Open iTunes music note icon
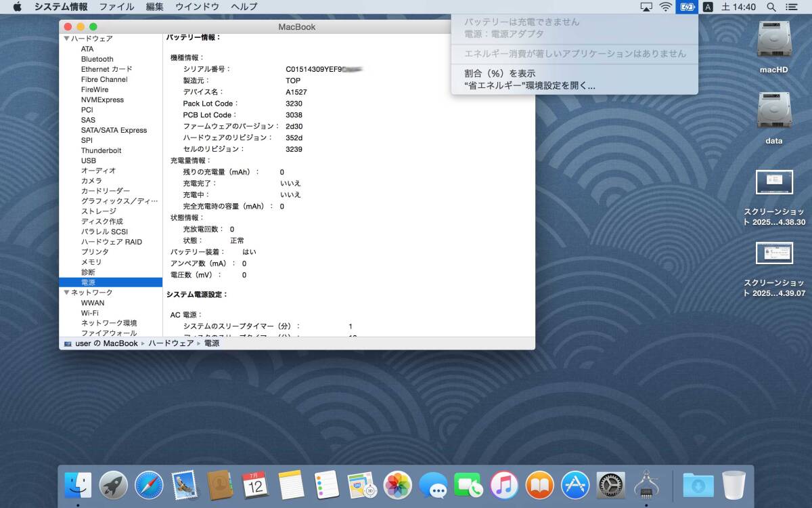 (x=504, y=485)
